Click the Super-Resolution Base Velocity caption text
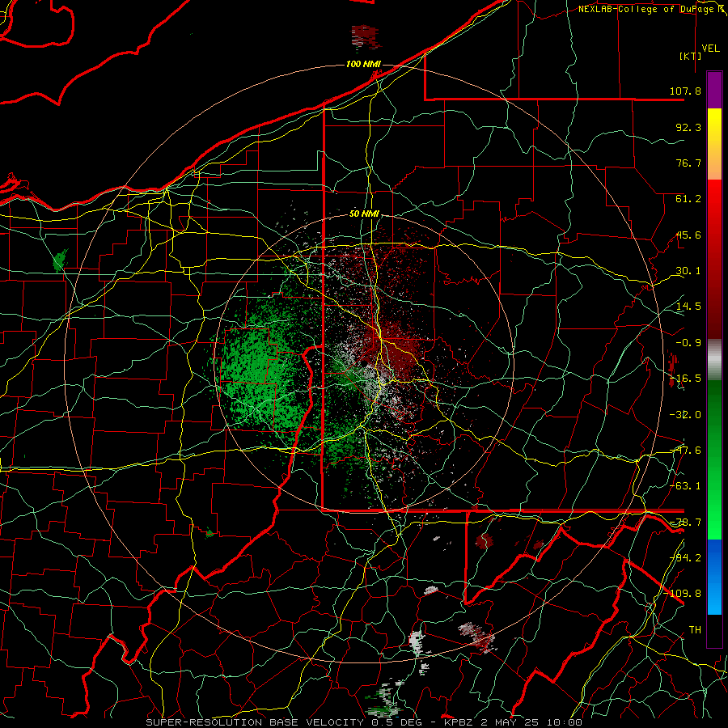 (x=364, y=722)
